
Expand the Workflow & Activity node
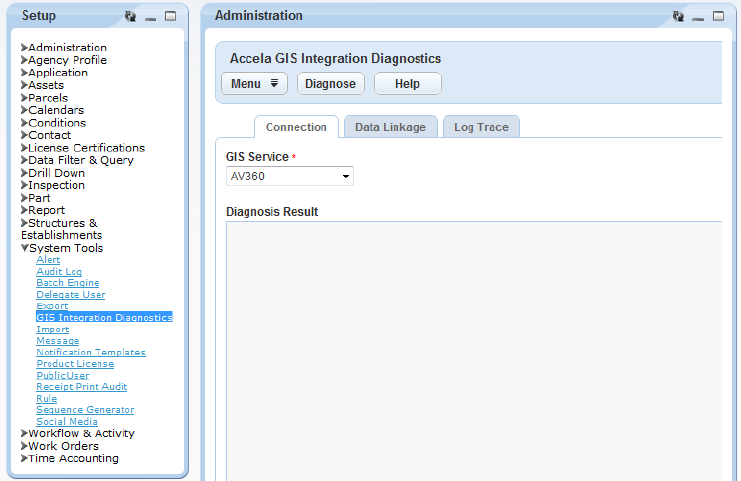[x=24, y=433]
